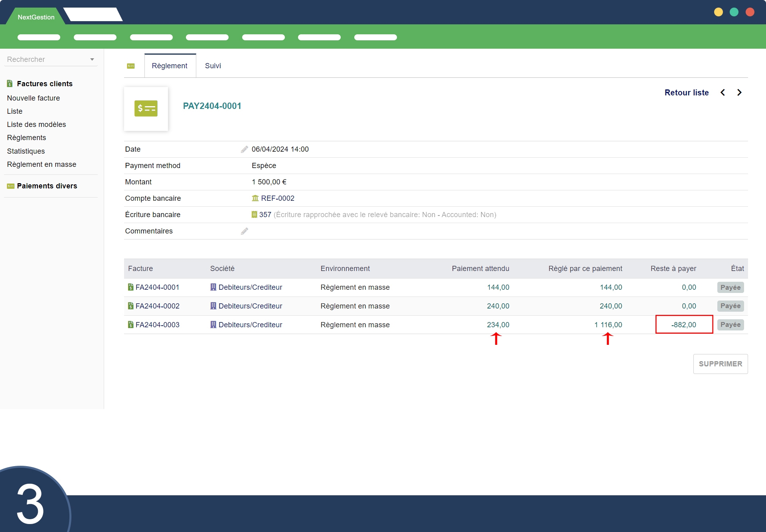Click the pencil icon next to Commentaires
766x532 pixels.
pos(244,231)
